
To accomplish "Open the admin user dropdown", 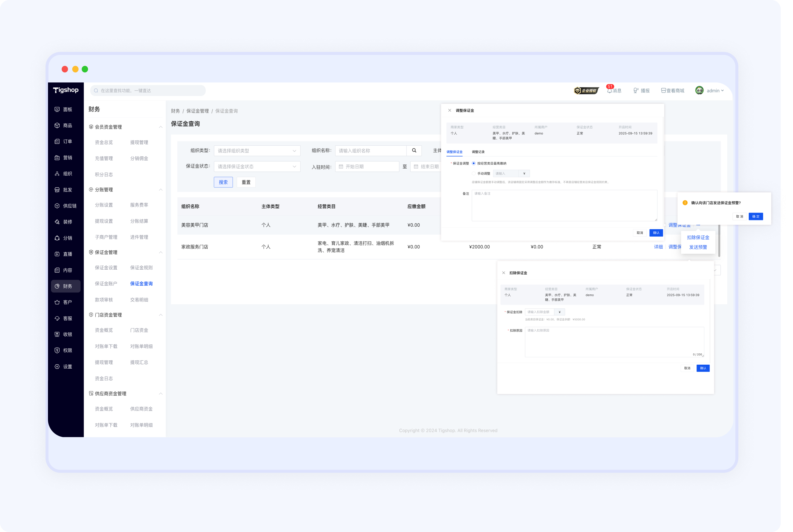I will 709,91.
